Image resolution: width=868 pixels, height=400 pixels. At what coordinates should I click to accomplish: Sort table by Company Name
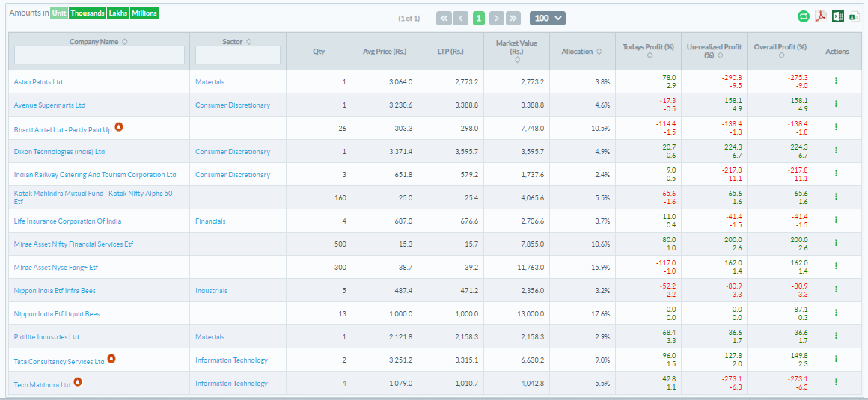click(124, 41)
